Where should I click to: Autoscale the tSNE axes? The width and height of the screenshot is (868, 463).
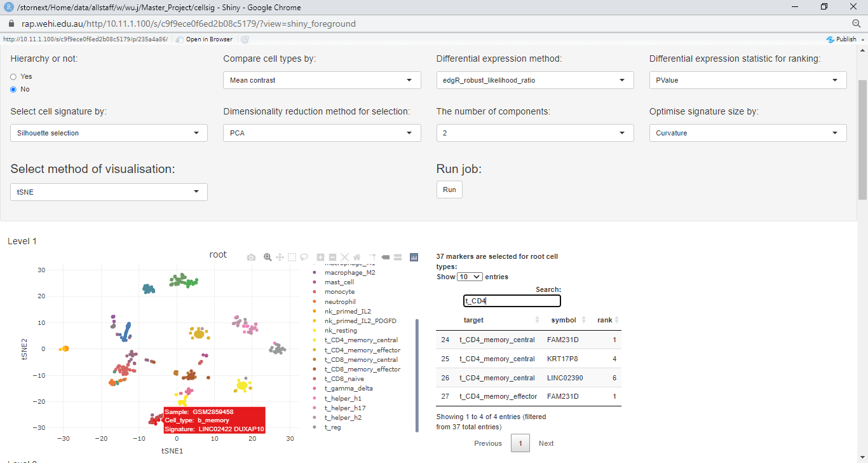pos(344,257)
